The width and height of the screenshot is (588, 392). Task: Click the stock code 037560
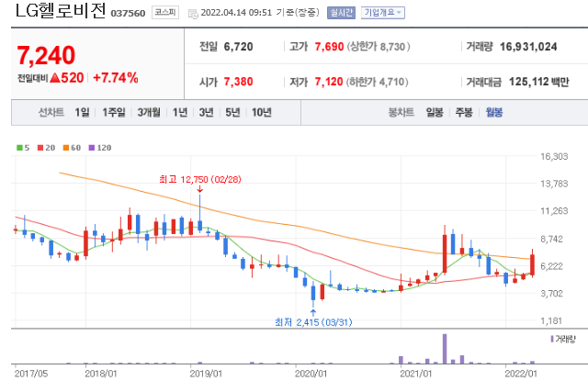point(128,13)
